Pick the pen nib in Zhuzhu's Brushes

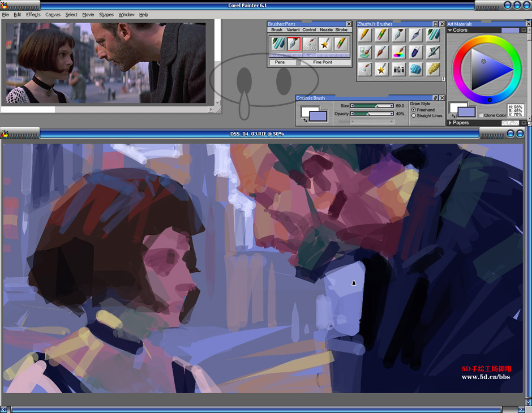[399, 35]
